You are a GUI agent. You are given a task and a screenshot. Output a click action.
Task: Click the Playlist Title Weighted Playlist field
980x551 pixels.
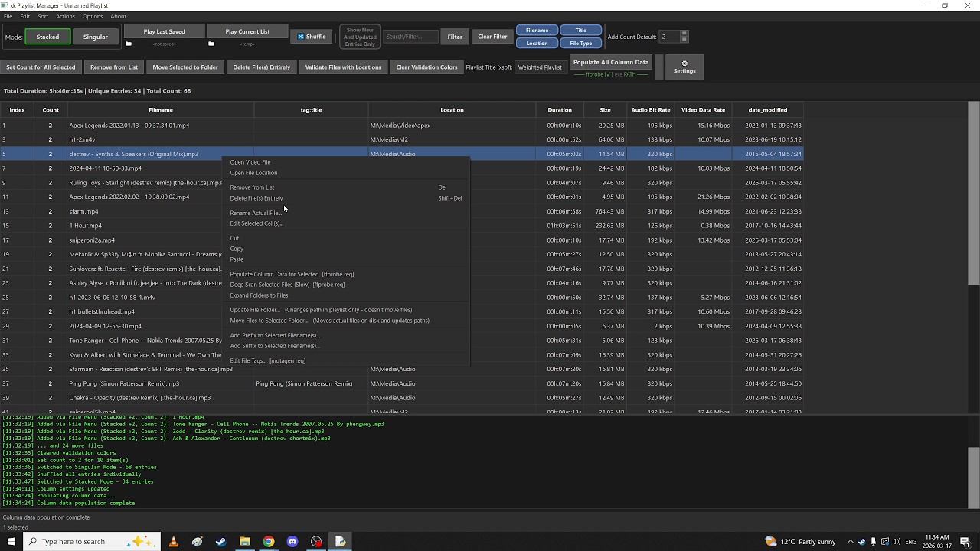[540, 67]
